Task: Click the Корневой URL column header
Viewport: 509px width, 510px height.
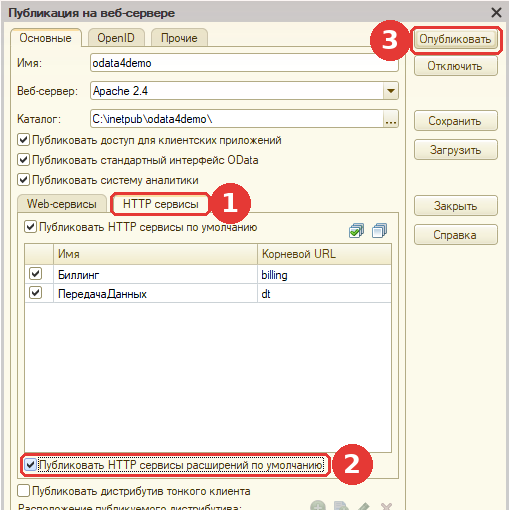Action: [324, 254]
